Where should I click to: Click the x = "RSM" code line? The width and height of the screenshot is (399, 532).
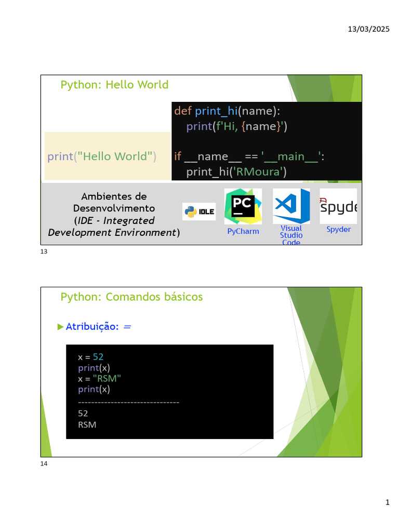click(x=99, y=379)
